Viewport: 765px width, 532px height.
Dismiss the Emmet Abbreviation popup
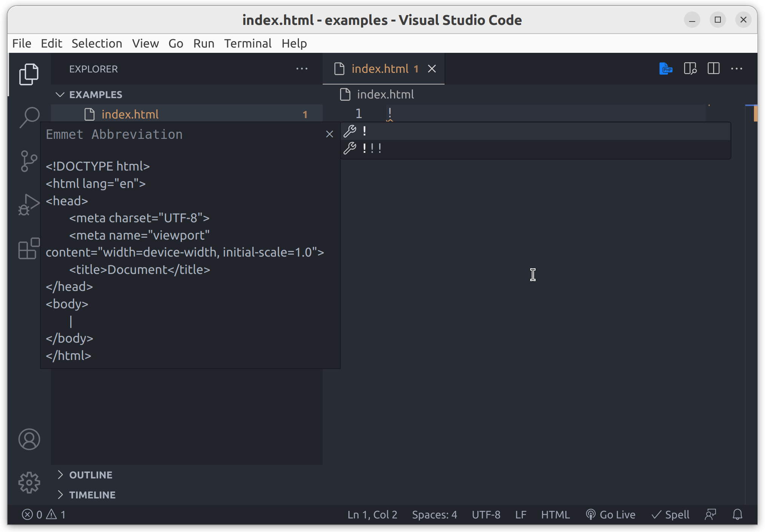(x=329, y=134)
